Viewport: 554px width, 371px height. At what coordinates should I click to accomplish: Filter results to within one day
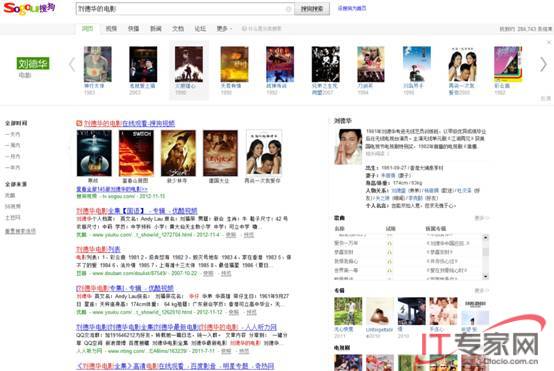click(13, 134)
